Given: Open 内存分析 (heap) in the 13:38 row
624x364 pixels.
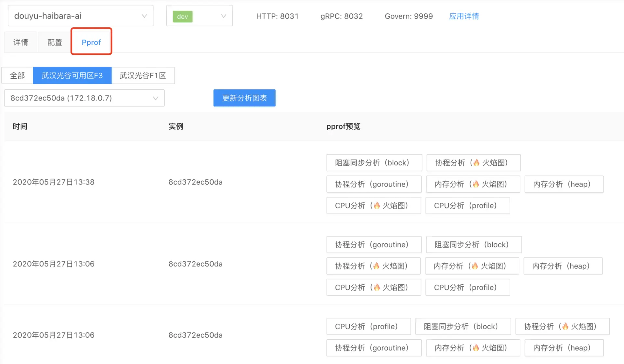Looking at the screenshot, I should coord(564,184).
